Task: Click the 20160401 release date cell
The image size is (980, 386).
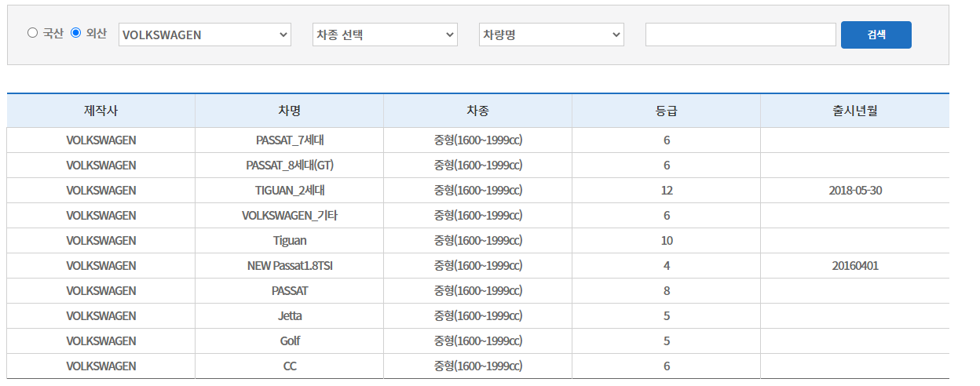Action: click(x=855, y=266)
